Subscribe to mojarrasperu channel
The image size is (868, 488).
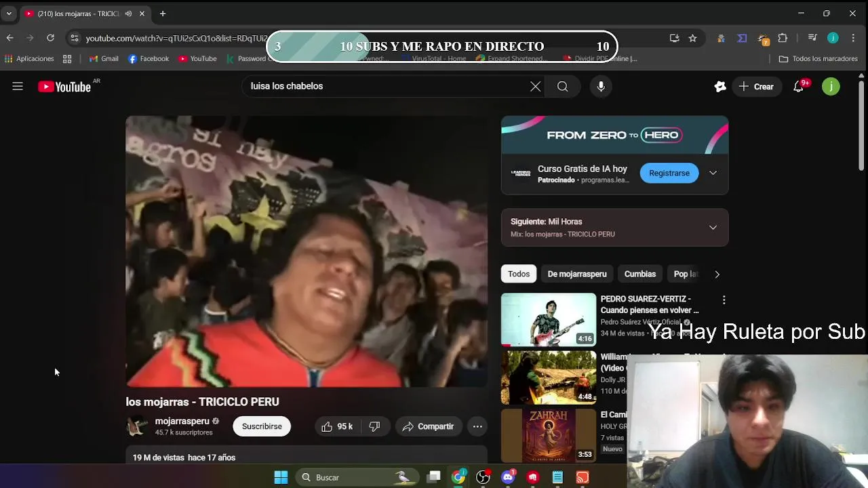click(262, 426)
